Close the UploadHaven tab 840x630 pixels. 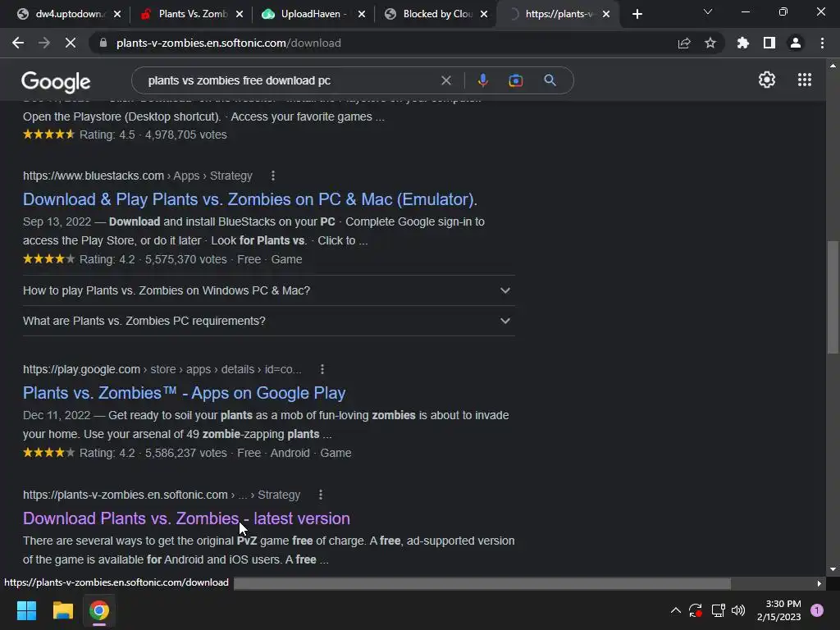(362, 15)
